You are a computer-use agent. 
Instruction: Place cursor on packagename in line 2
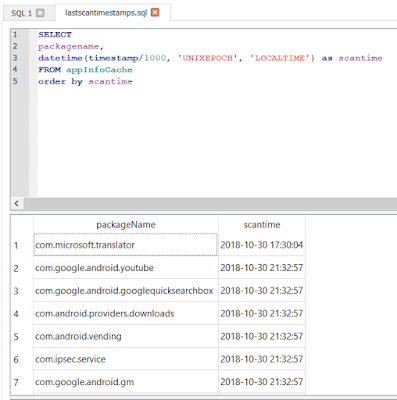pyautogui.click(x=69, y=46)
